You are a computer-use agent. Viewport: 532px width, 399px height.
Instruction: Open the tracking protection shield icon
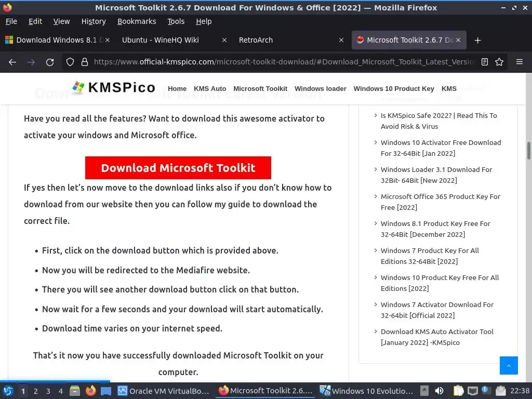point(70,62)
